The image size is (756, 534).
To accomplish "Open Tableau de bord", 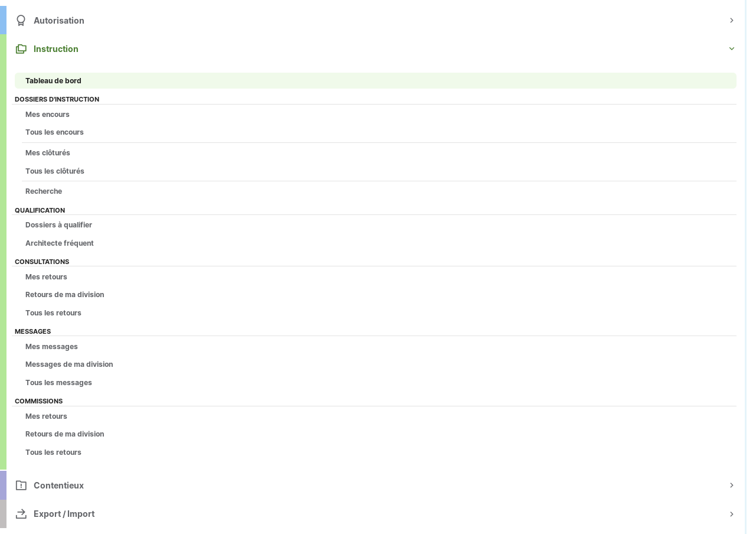I will click(x=53, y=81).
